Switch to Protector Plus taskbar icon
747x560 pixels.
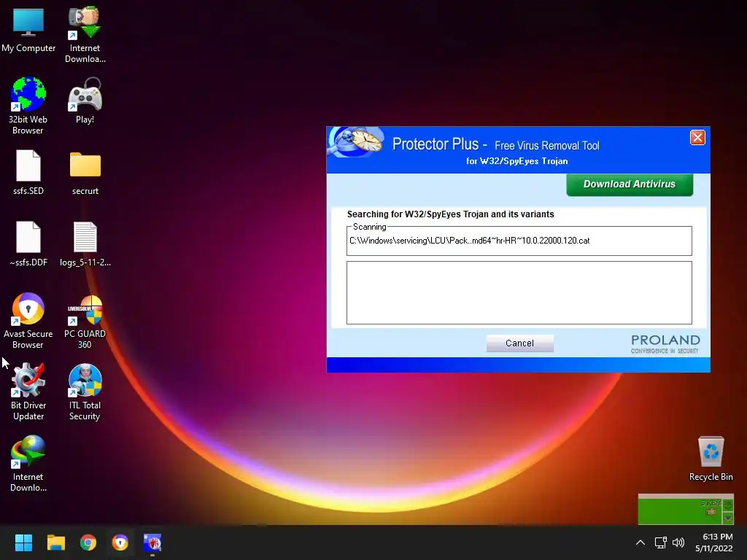coord(152,542)
